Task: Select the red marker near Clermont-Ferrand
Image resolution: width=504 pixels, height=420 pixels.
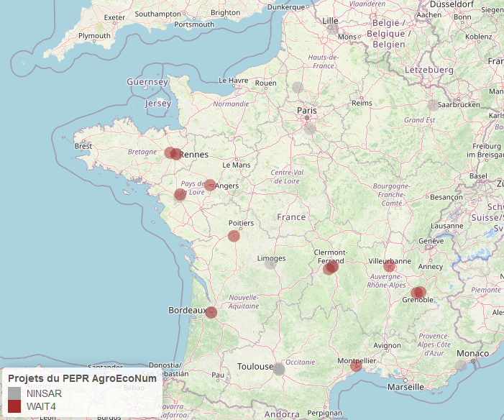Action: tap(330, 268)
